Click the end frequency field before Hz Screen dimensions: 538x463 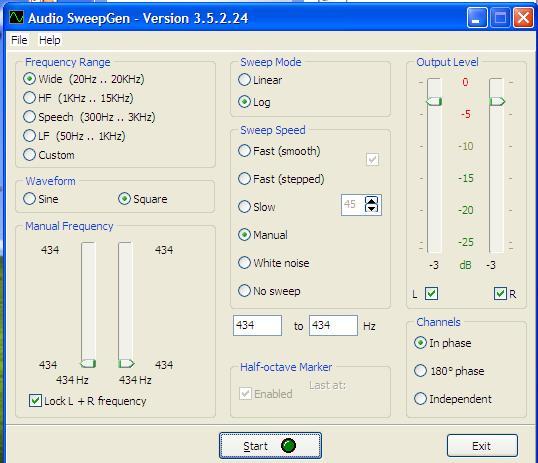[333, 325]
